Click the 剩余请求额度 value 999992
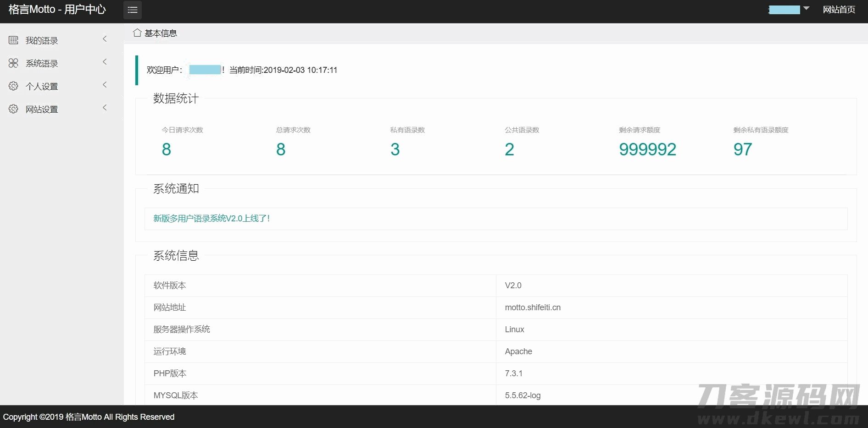This screenshot has width=868, height=428. (x=647, y=149)
